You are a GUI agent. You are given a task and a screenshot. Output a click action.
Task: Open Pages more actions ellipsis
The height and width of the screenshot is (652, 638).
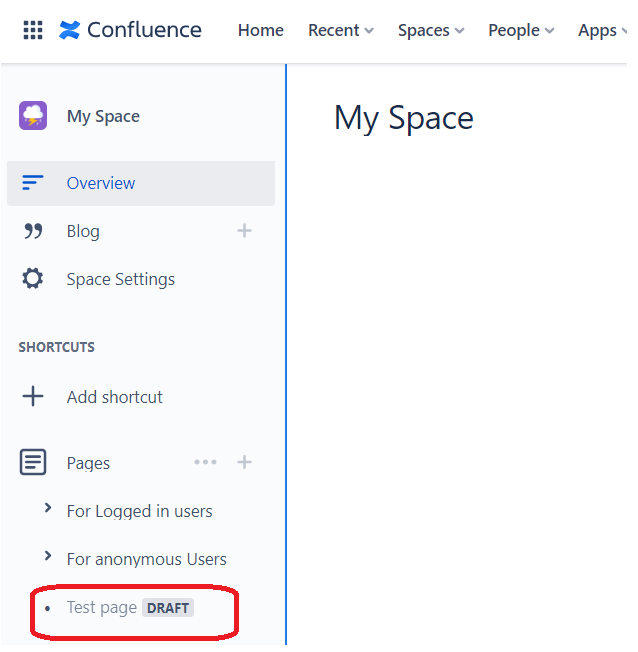coord(205,462)
